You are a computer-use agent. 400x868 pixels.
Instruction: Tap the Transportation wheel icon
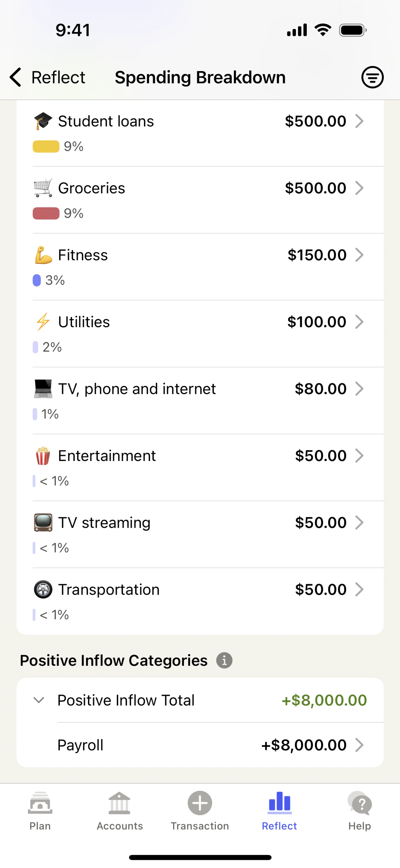43,590
